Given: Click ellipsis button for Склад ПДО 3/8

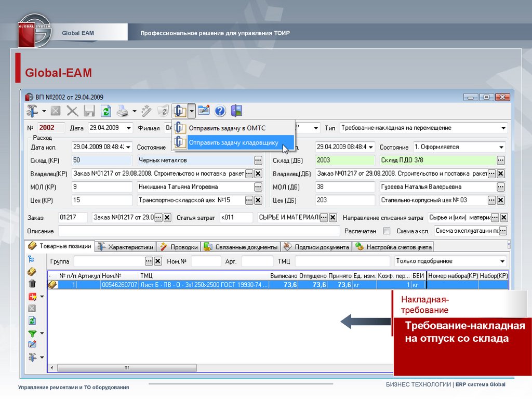Looking at the screenshot, I should point(501,160).
